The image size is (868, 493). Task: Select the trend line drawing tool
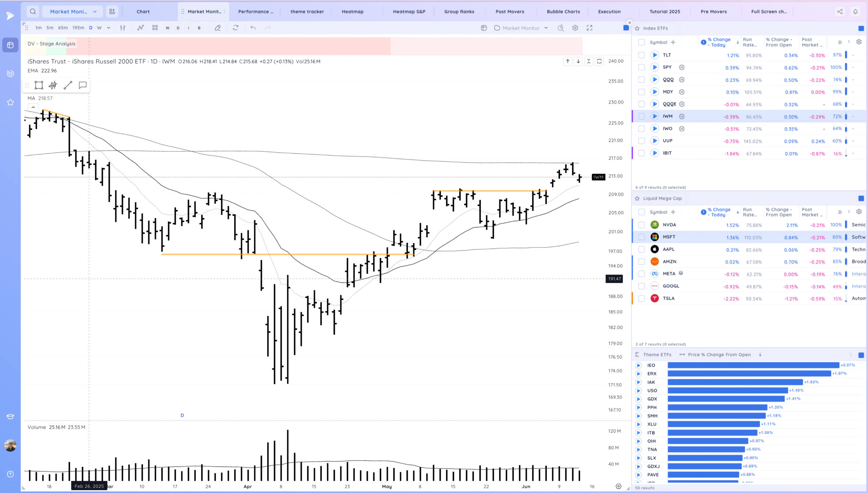pos(68,85)
